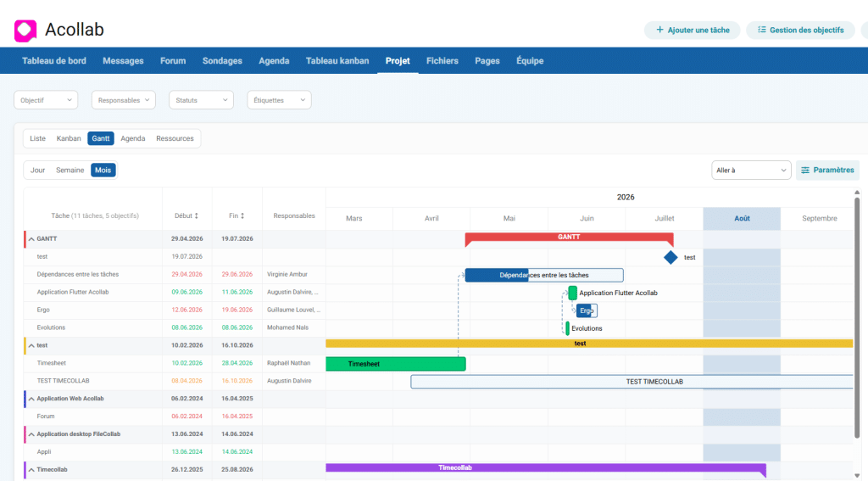Click the Responsables column header
Screen dimensions: 868x481
coord(294,215)
